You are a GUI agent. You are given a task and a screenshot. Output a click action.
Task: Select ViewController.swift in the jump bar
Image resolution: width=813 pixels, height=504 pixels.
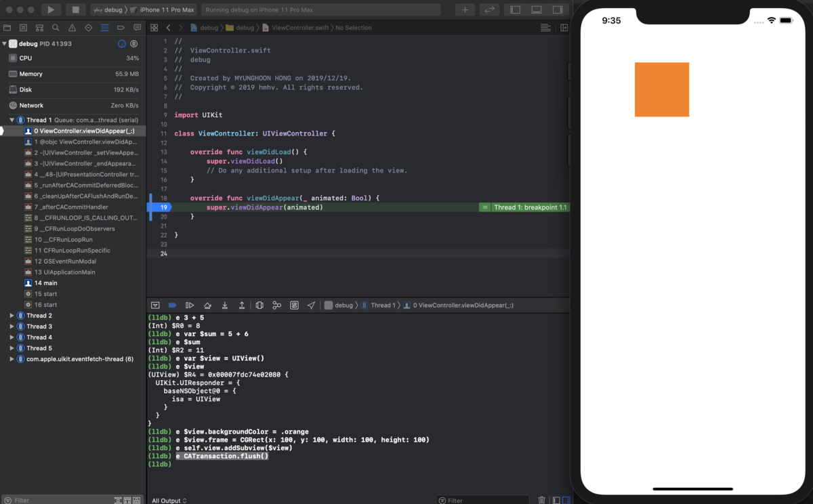pyautogui.click(x=296, y=28)
